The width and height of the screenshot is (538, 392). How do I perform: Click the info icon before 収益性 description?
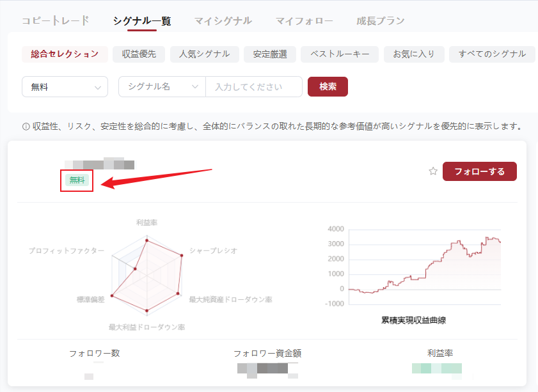pos(26,127)
